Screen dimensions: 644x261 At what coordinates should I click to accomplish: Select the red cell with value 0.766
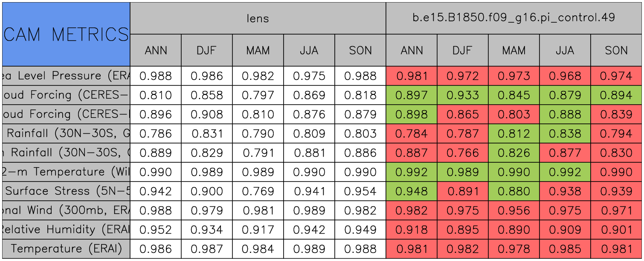point(463,153)
